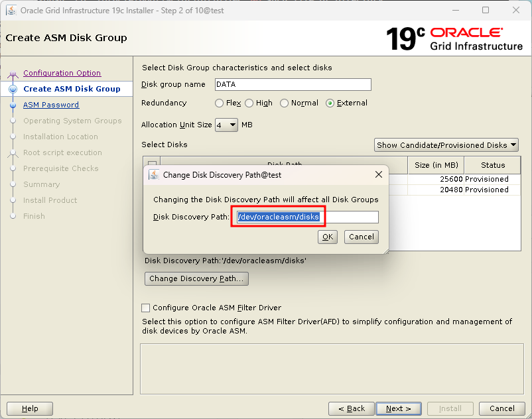Click the Status column header
The height and width of the screenshot is (419, 532).
click(x=493, y=165)
